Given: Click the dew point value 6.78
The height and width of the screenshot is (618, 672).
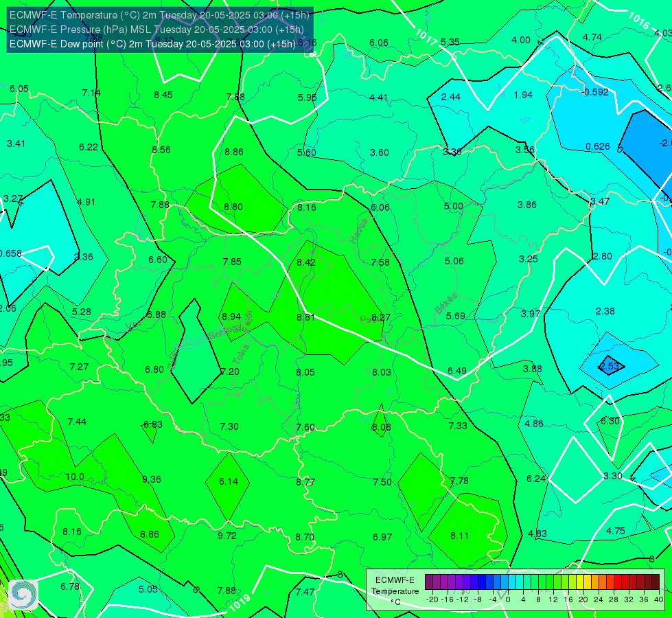Looking at the screenshot, I should [x=70, y=586].
